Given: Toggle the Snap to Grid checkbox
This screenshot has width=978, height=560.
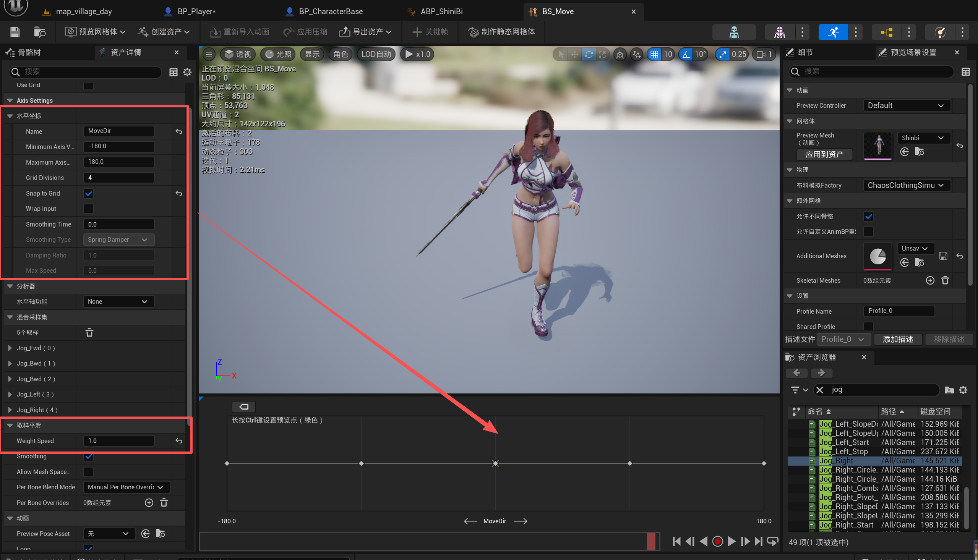Looking at the screenshot, I should click(x=89, y=193).
